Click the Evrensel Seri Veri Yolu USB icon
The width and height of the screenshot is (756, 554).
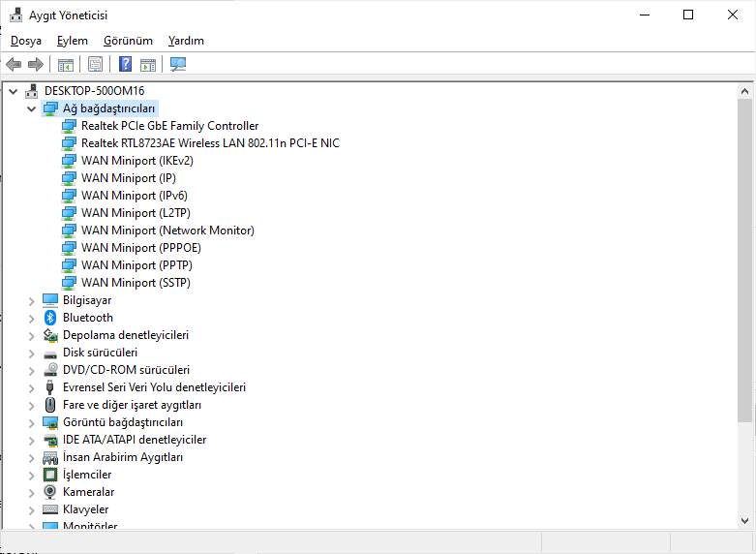49,387
